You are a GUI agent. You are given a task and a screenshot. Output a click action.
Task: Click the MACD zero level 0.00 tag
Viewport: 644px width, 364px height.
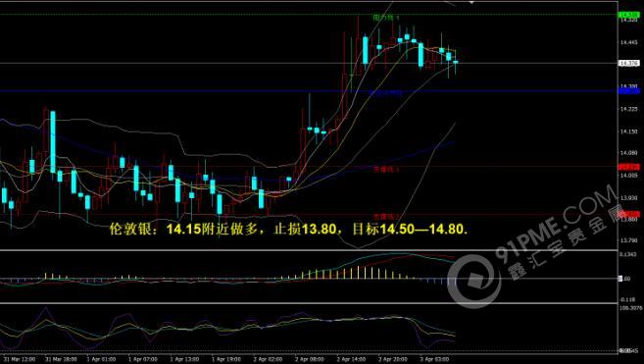pos(624,279)
